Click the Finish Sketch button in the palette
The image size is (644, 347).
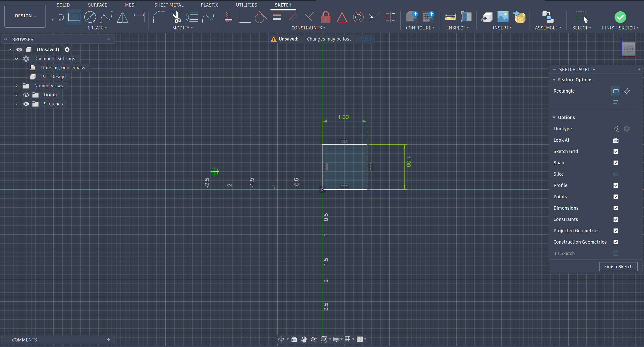618,266
